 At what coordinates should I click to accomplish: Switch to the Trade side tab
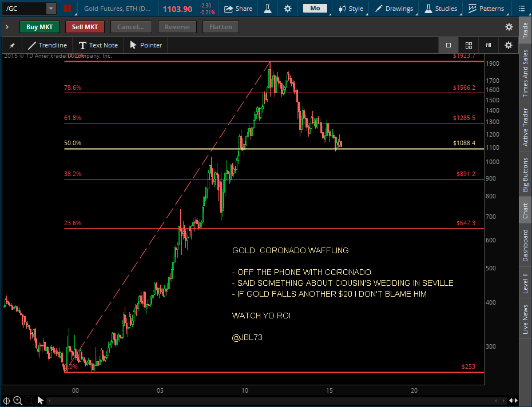click(x=525, y=31)
